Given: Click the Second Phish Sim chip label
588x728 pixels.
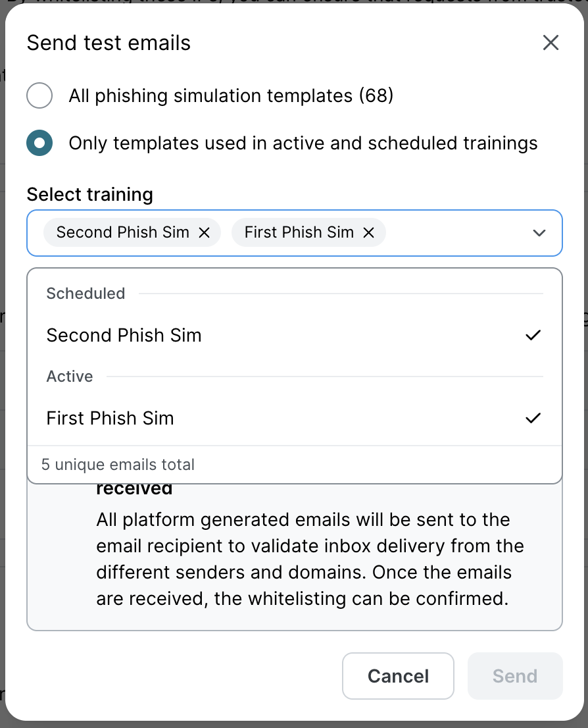Looking at the screenshot, I should 122,233.
